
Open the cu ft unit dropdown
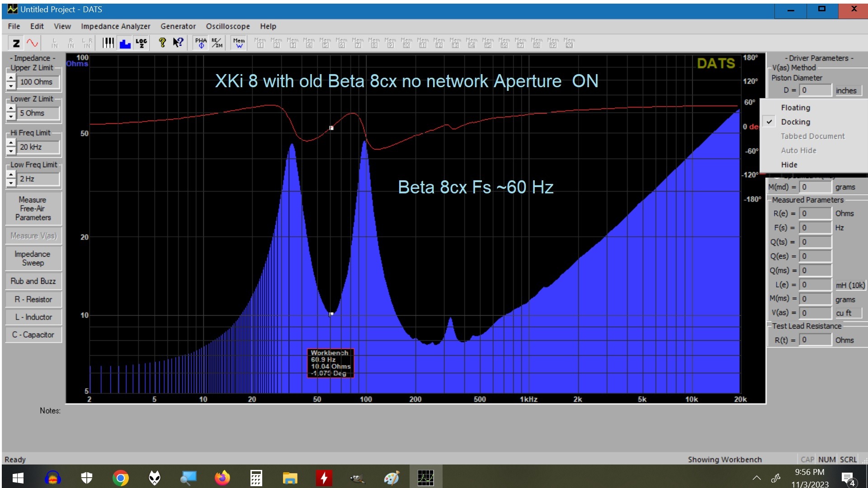point(848,313)
